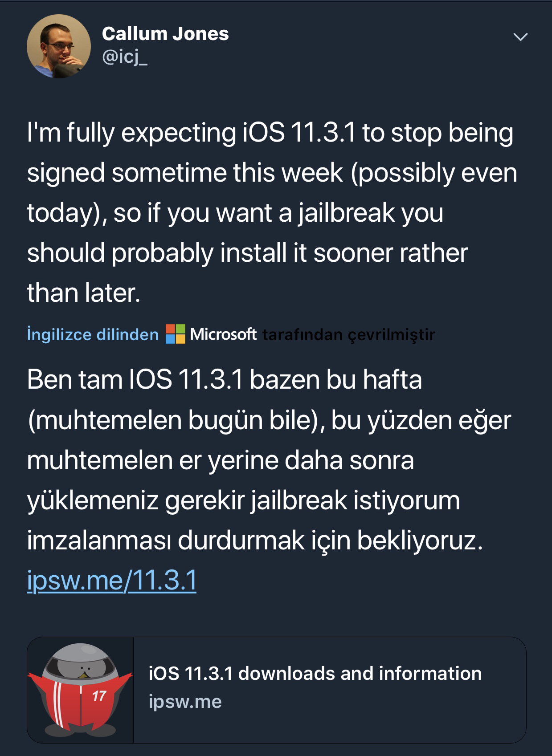Expand the tweet options chevron
Image resolution: width=552 pixels, height=756 pixels.
[520, 37]
